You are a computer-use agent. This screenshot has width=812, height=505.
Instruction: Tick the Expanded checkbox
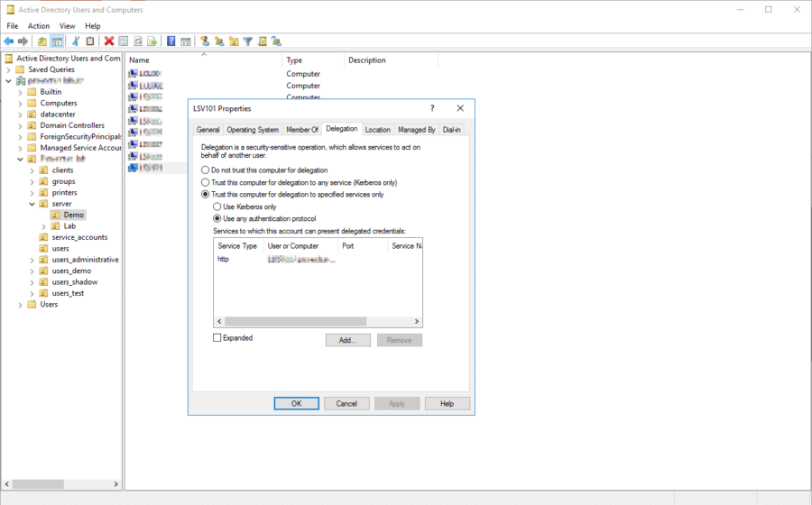[x=217, y=338]
